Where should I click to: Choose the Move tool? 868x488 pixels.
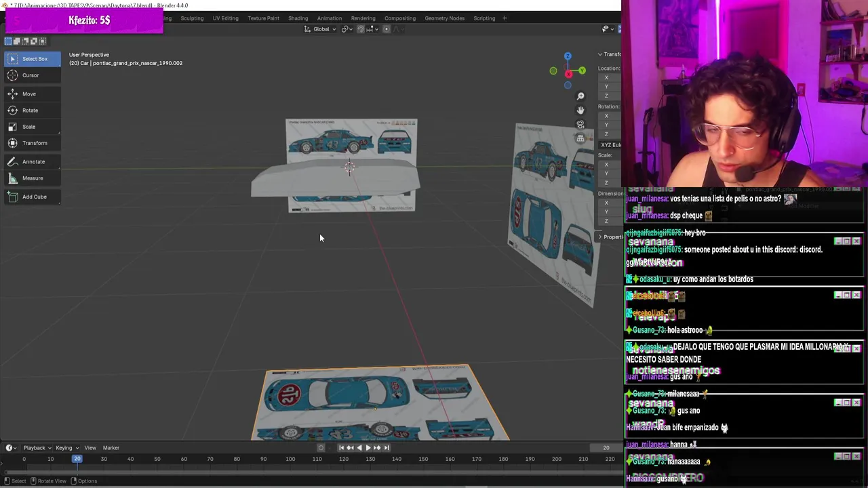(32, 94)
